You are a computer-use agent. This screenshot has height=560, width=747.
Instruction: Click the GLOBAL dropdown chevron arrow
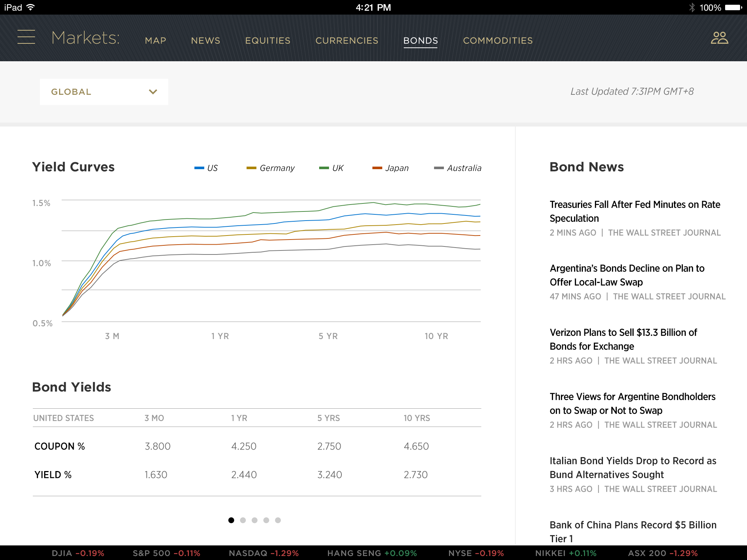[x=153, y=92]
